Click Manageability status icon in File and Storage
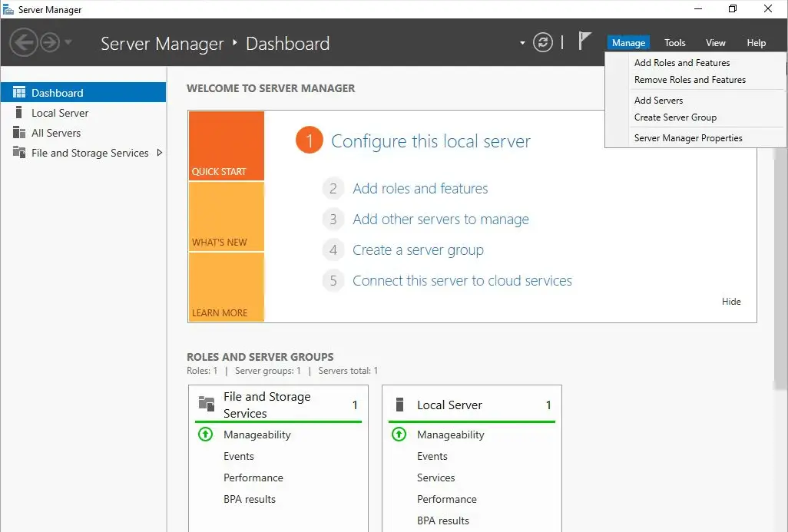Viewport: 788px width, 532px height. tap(206, 434)
